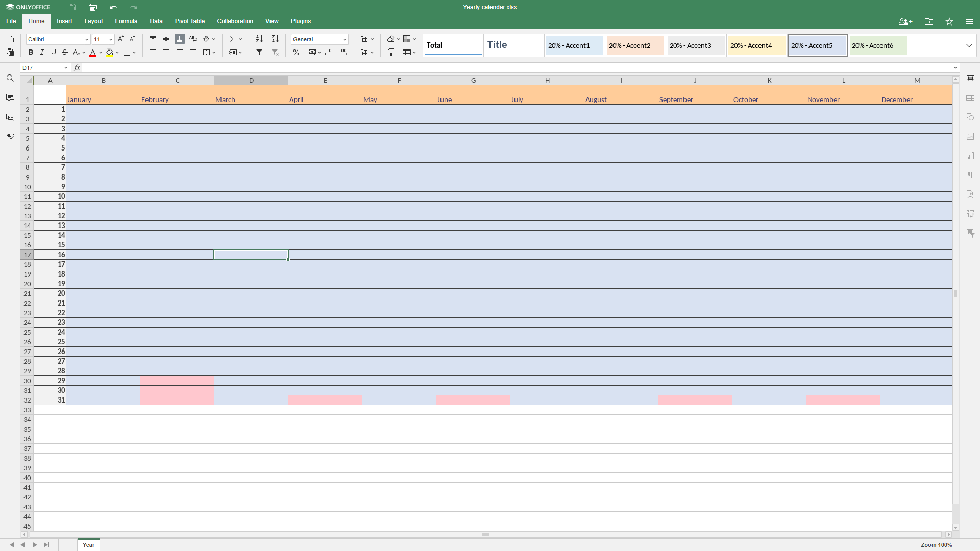The width and height of the screenshot is (980, 551).
Task: Select the Year sheet tab
Action: point(89,545)
